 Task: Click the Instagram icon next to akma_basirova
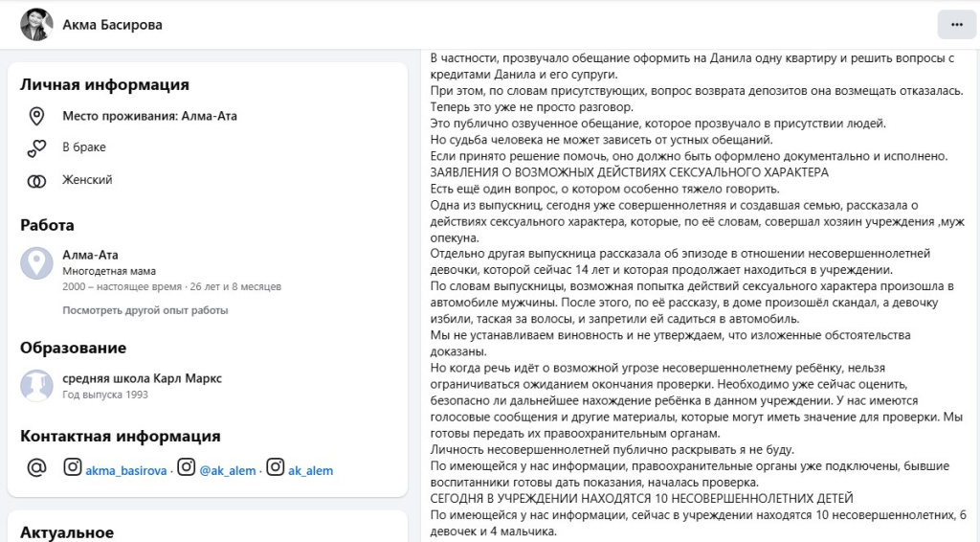73,467
